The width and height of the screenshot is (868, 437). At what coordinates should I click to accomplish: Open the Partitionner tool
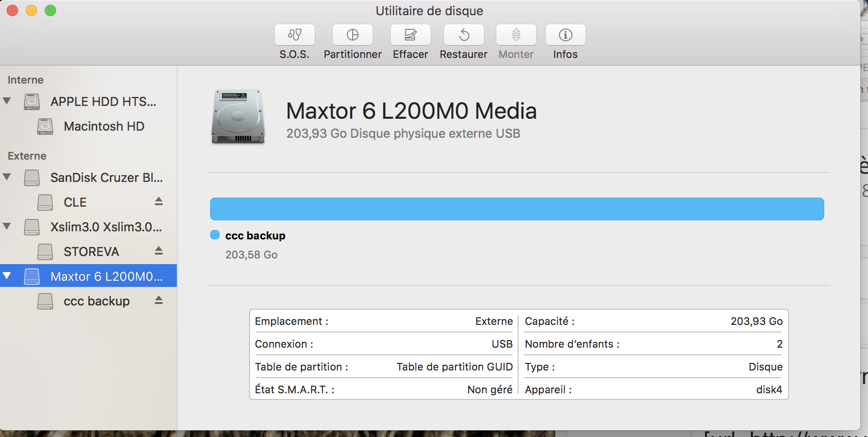click(x=352, y=35)
